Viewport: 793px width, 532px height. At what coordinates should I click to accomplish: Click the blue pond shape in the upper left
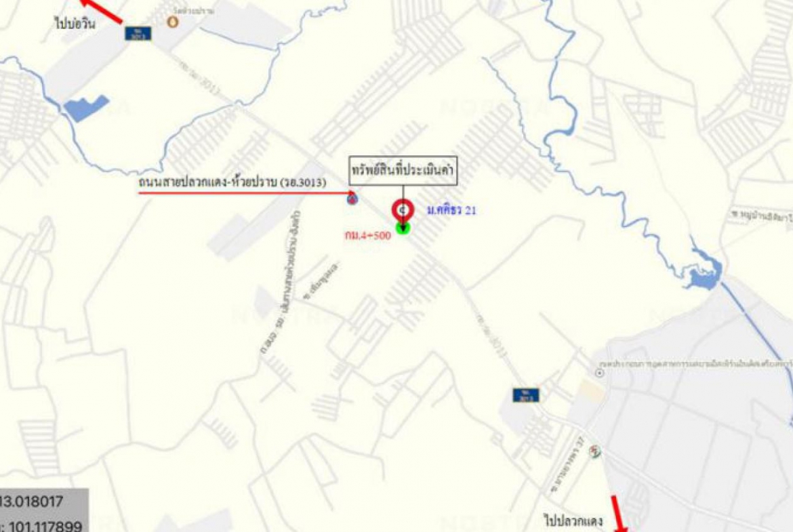click(86, 108)
